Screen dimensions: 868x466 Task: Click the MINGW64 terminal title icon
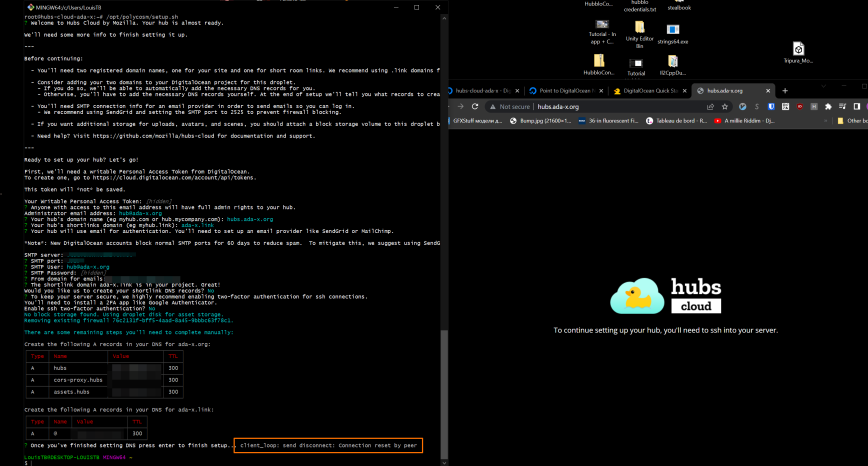[31, 7]
